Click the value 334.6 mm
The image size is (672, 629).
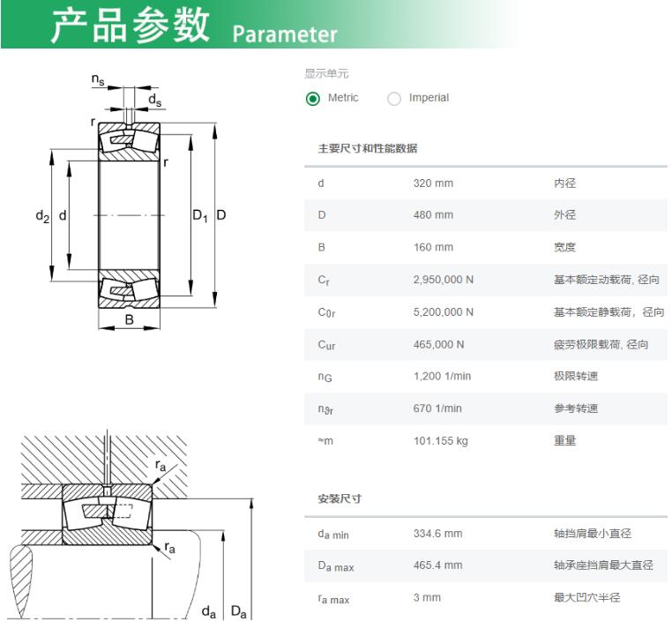click(437, 534)
